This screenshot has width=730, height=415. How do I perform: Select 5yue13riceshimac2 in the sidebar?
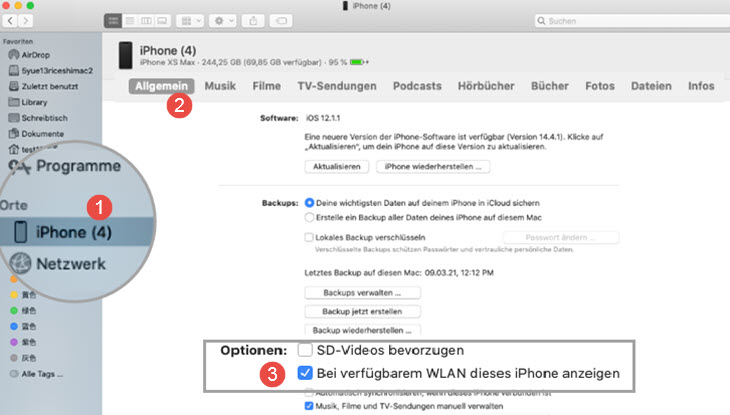click(x=51, y=71)
